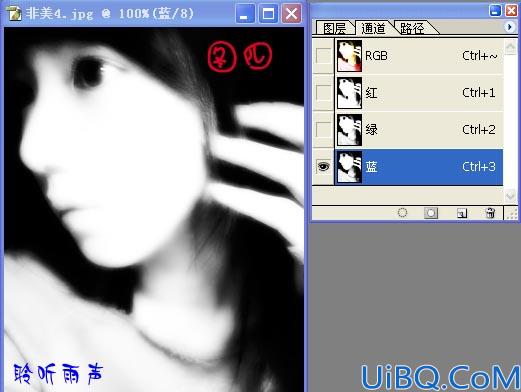Click the Ctrl+2 shortcut text

click(x=479, y=129)
